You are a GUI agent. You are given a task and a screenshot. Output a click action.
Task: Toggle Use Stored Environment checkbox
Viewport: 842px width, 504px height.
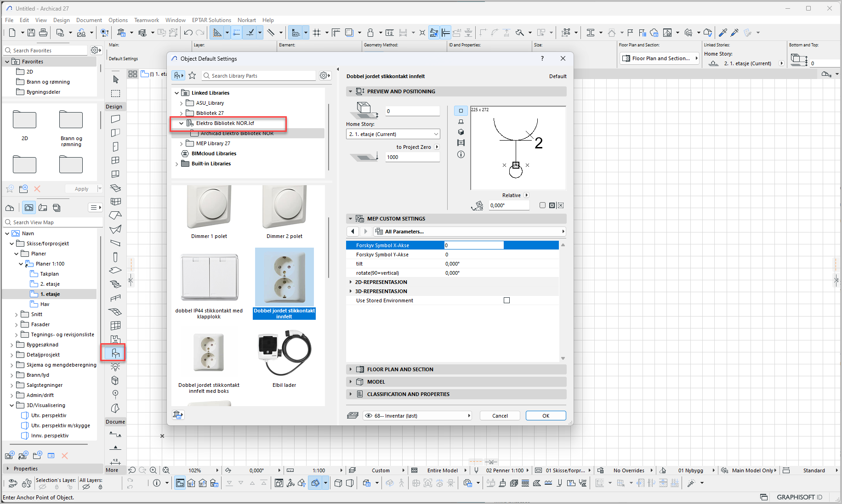click(x=506, y=300)
